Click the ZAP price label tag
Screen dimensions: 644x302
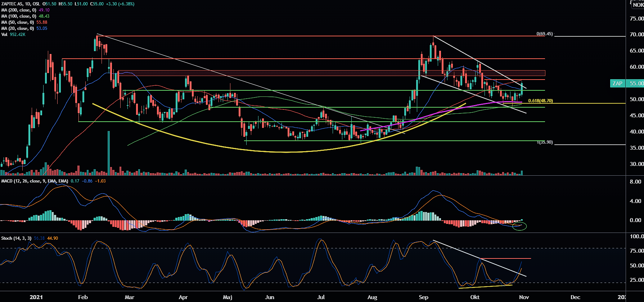point(617,84)
